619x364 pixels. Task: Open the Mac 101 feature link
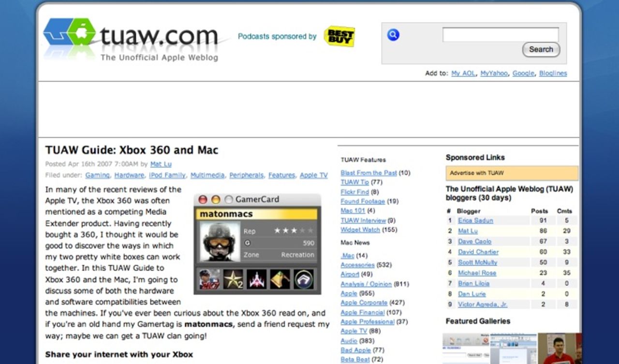[x=353, y=211]
